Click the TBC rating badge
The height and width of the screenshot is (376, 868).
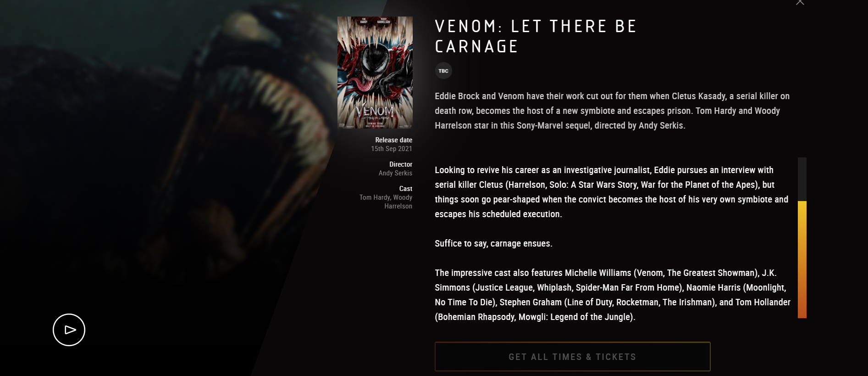[443, 71]
